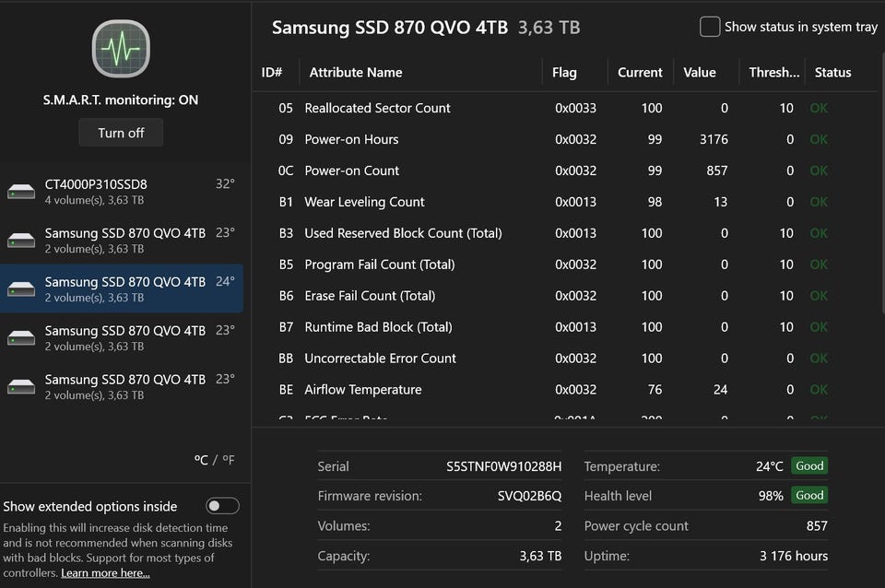This screenshot has width=885, height=588.
Task: Click the Status column header
Action: pos(832,73)
